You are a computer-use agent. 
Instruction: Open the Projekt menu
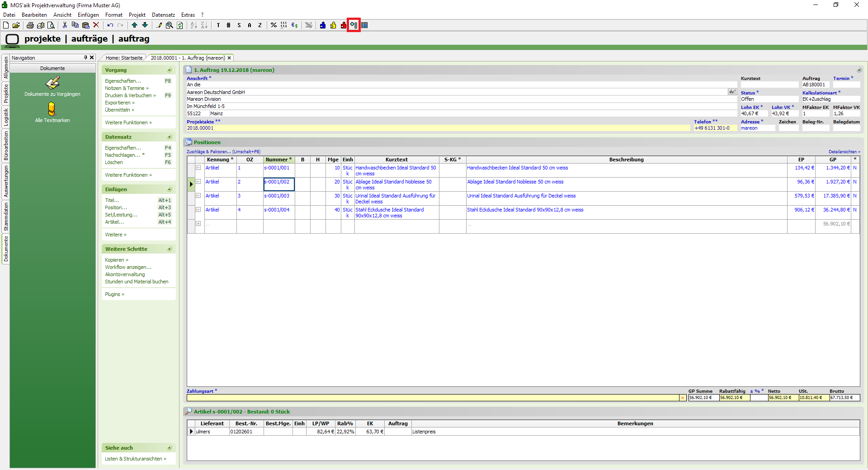(x=137, y=15)
